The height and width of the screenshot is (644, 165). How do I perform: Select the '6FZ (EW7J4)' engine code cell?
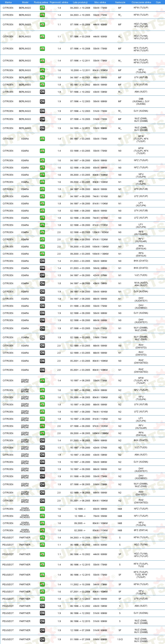coord(141,530)
